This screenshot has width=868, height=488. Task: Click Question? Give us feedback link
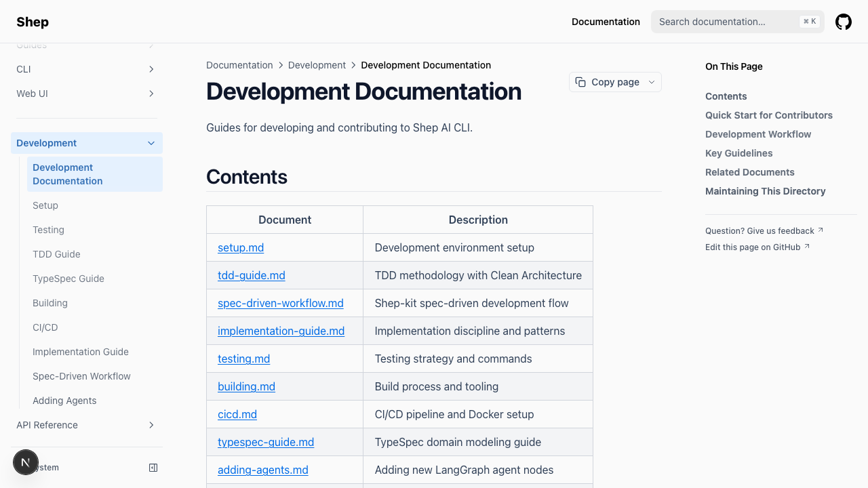[x=764, y=230]
